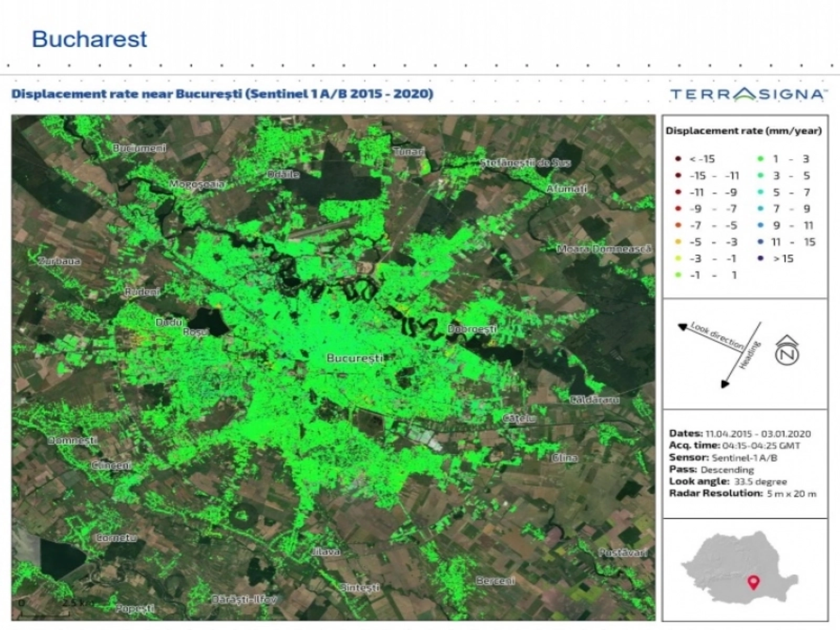Click the Berceni label on the map
Screen dimensions: 840x630
pyautogui.click(x=495, y=581)
